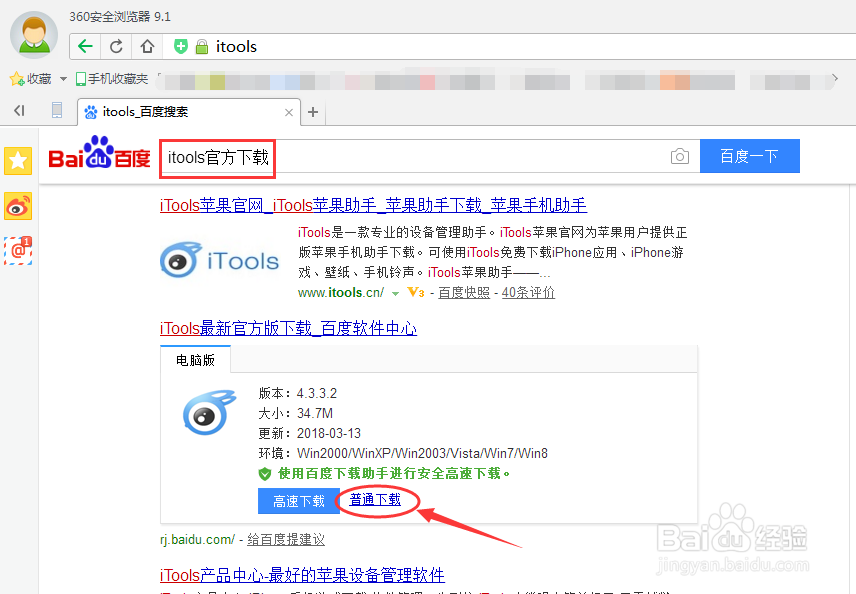Open the 40条评价 link

[528, 293]
